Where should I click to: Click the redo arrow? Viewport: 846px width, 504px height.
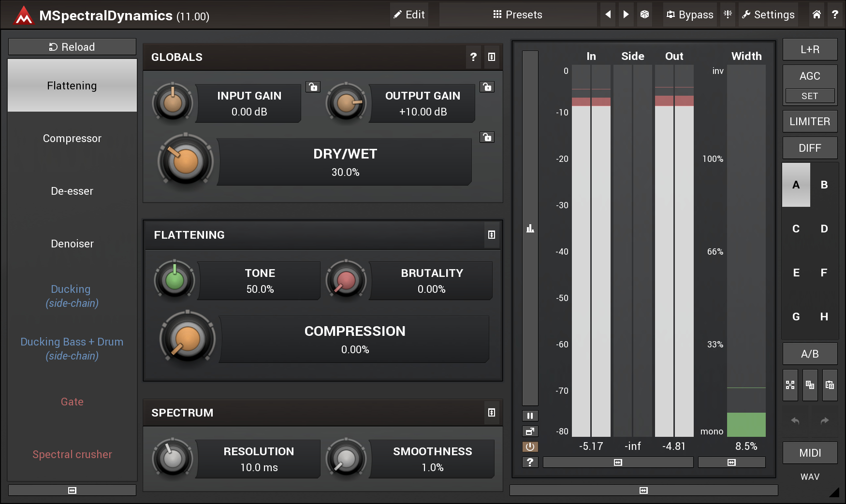pos(825,420)
